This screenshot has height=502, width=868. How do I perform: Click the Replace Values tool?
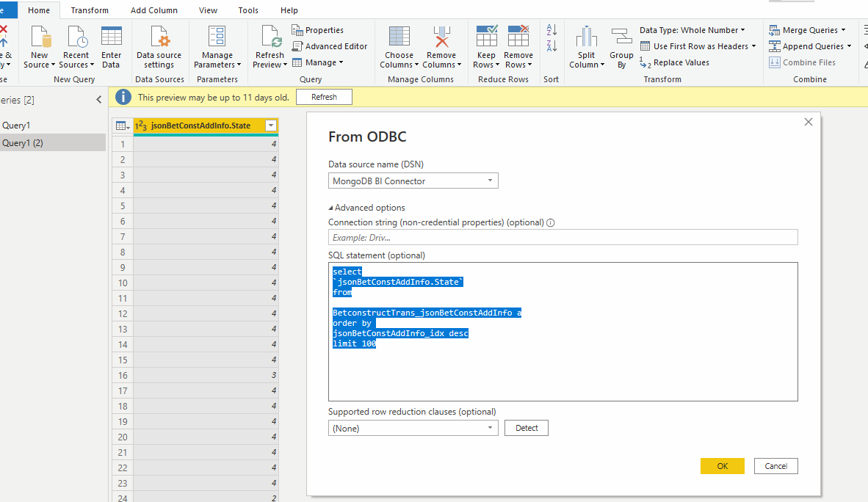pos(674,62)
